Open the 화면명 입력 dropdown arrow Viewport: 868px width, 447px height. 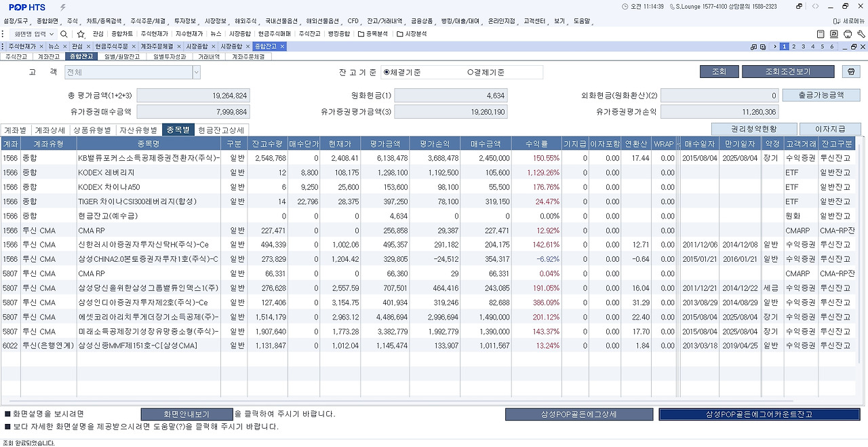tap(52, 34)
